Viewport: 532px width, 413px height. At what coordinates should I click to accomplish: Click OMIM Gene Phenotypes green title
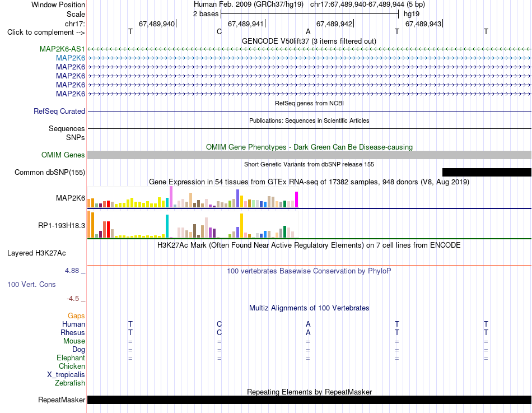coord(310,147)
